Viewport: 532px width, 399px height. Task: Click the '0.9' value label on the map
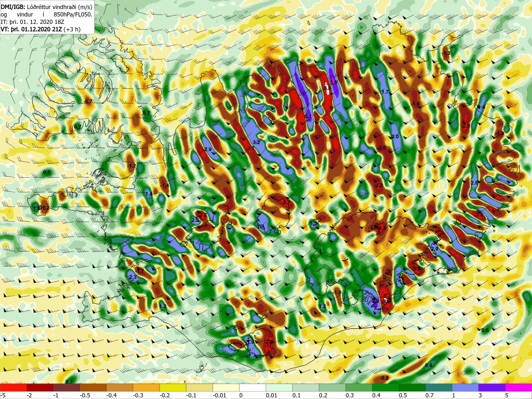[x=428, y=365]
